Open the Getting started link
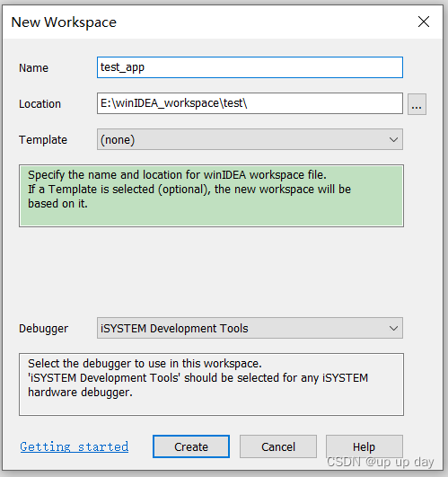Screen dimensions: 448x477 click(75, 446)
